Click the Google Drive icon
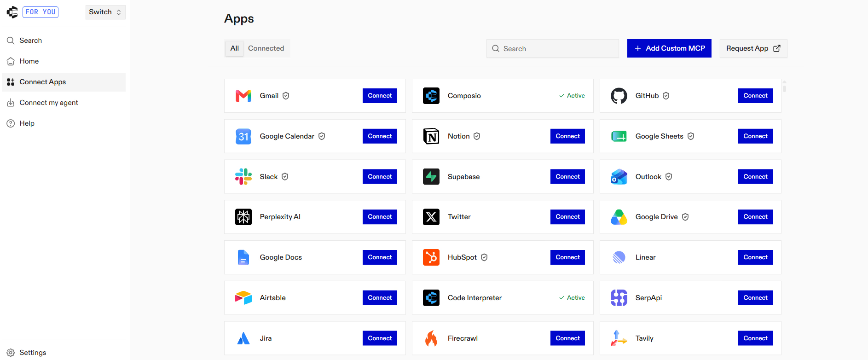Viewport: 868px width, 360px height. (x=619, y=217)
